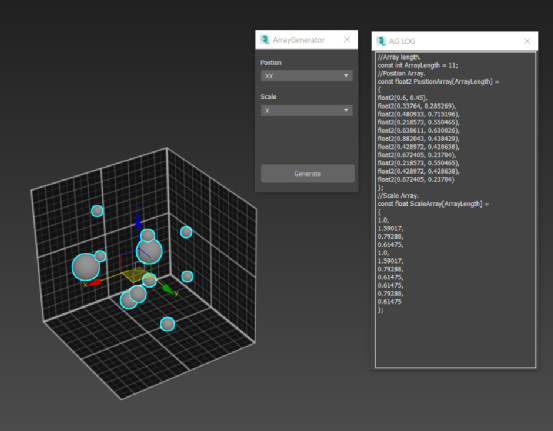Select the red X-axis gizmo arrow

pos(93,282)
